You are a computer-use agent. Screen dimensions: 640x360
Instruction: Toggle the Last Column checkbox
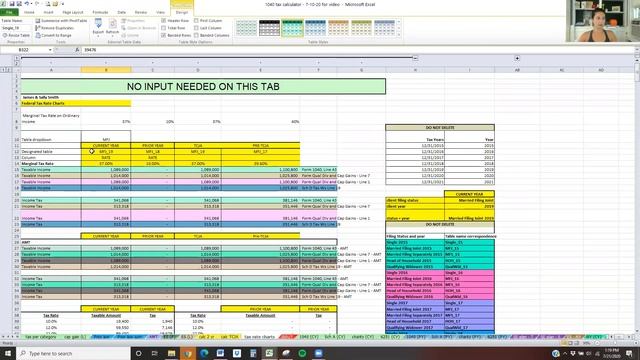pos(196,28)
